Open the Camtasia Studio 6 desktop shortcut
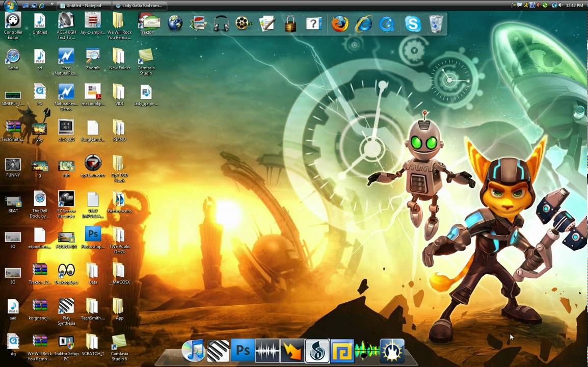This screenshot has height=367, width=588. [119, 348]
